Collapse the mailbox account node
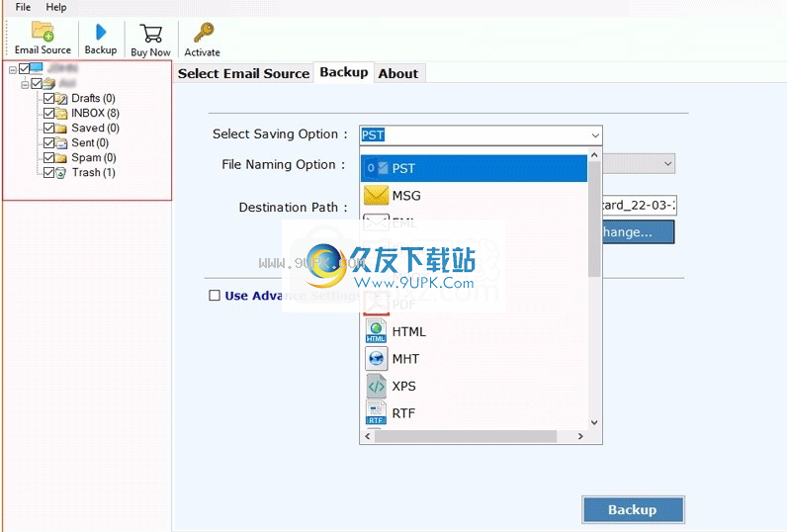Screen dimensions: 787x532 (25, 84)
